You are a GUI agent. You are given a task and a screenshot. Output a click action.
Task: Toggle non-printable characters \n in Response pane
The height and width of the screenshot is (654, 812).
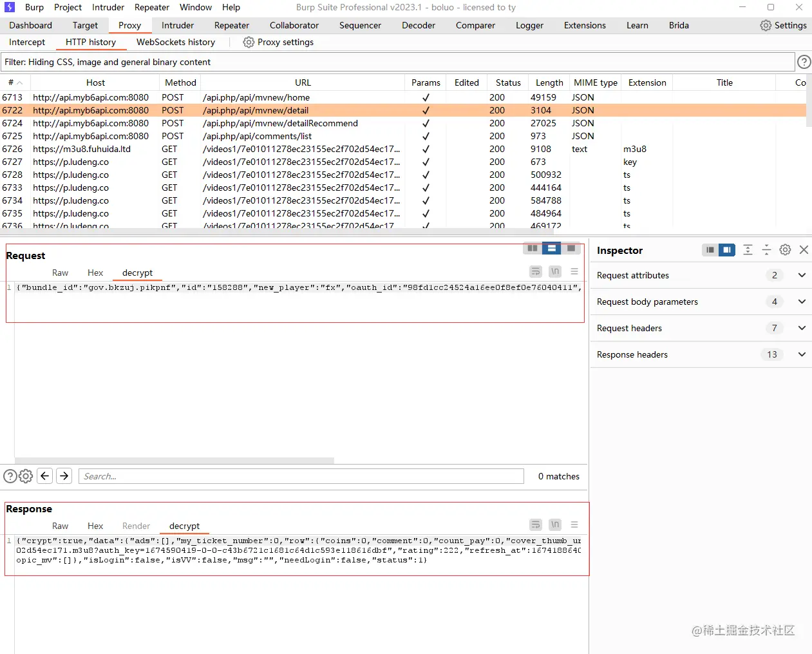[x=555, y=525]
